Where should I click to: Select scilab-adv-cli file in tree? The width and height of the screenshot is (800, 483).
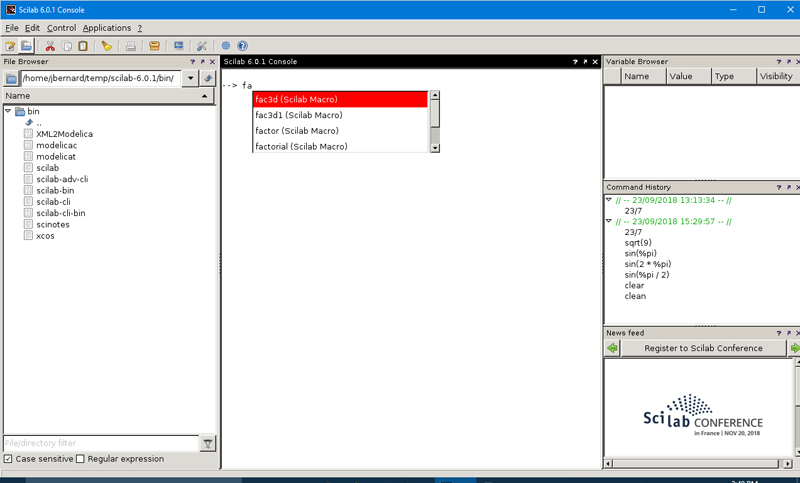62,180
